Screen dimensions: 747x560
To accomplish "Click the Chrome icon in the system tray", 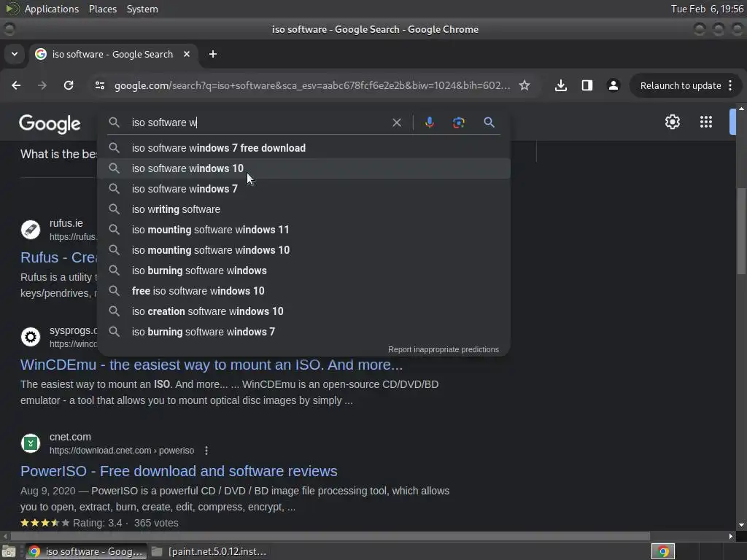I will [662, 551].
